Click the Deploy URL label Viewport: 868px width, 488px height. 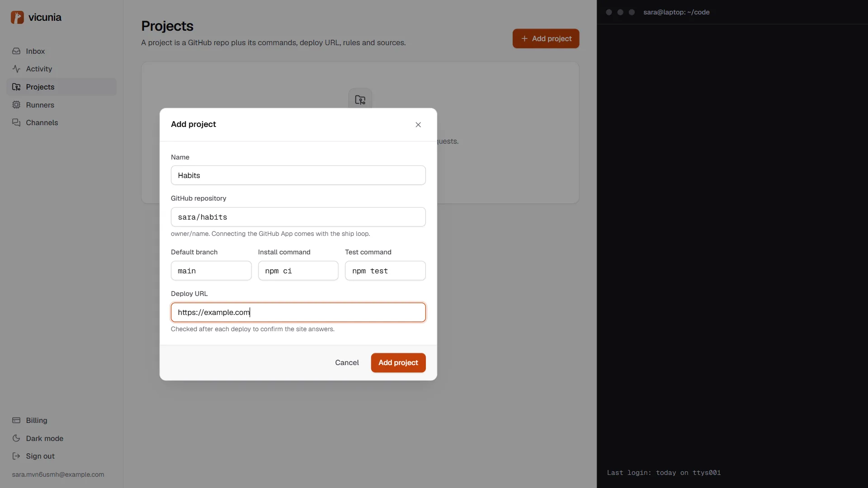tap(189, 294)
